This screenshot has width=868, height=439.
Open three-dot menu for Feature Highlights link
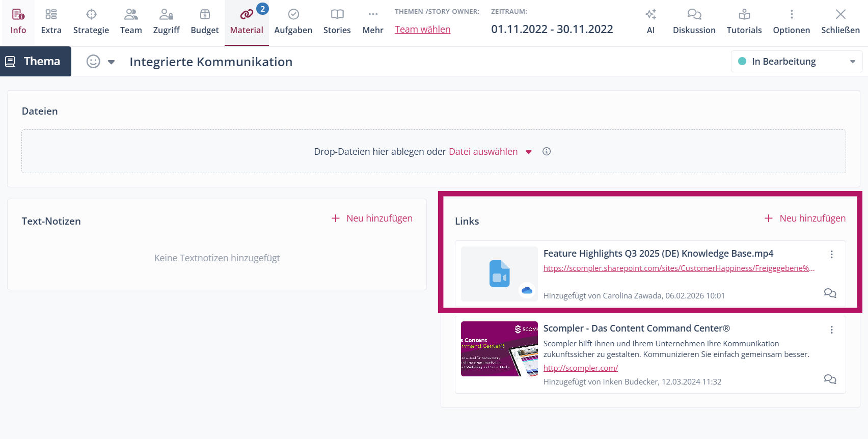pos(831,254)
